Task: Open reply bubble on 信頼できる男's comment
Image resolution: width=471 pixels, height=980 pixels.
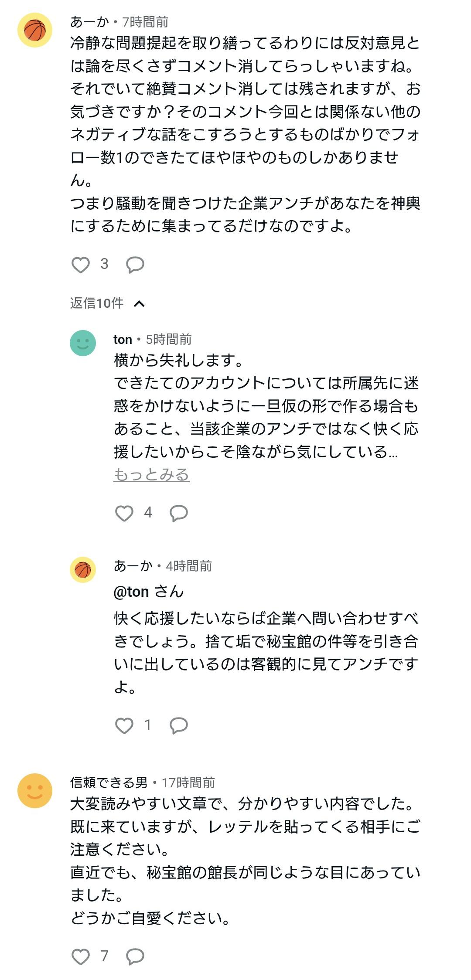Action: pos(135,956)
